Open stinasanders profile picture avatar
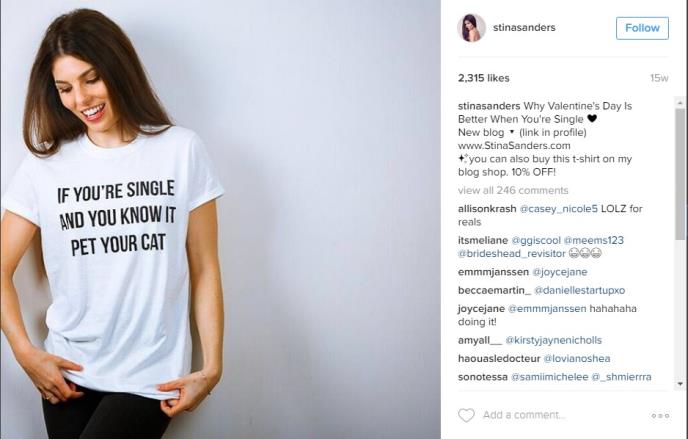 point(471,28)
